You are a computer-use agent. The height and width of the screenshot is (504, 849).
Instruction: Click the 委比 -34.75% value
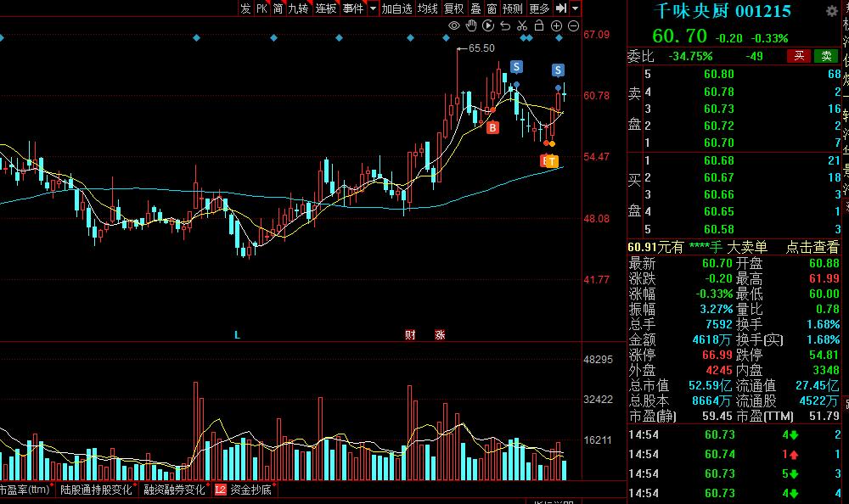click(691, 56)
